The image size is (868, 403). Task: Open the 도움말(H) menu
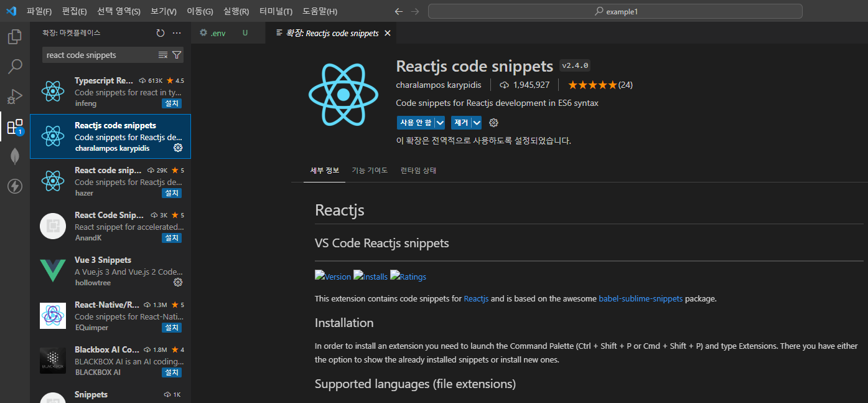(x=320, y=11)
